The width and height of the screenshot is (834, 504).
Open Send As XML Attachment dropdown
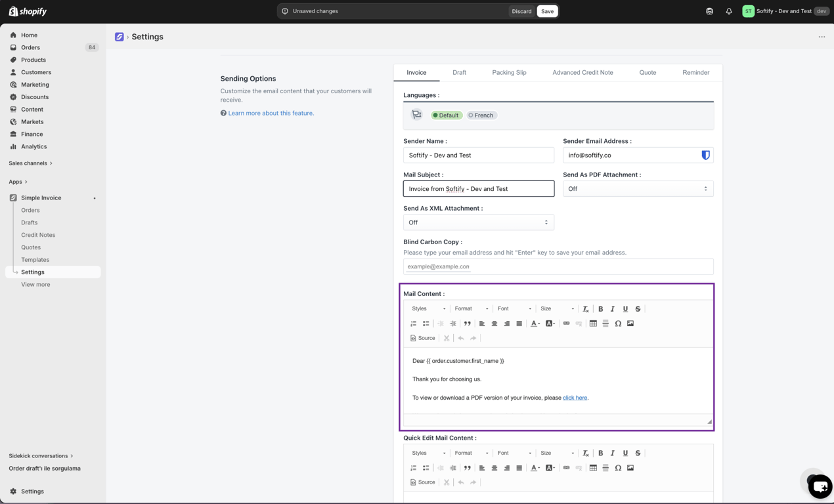(x=478, y=222)
